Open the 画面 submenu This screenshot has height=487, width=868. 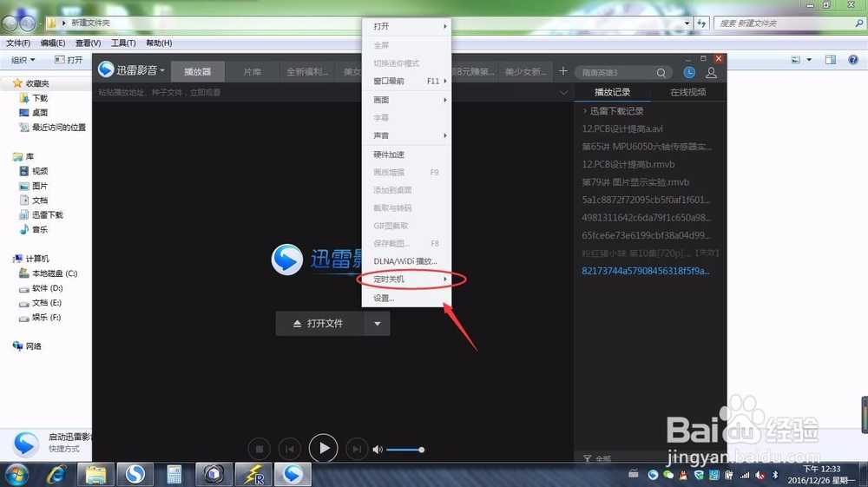click(x=407, y=100)
